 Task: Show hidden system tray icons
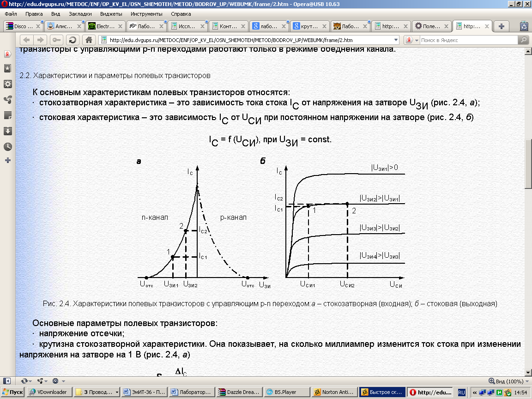[x=475, y=393]
